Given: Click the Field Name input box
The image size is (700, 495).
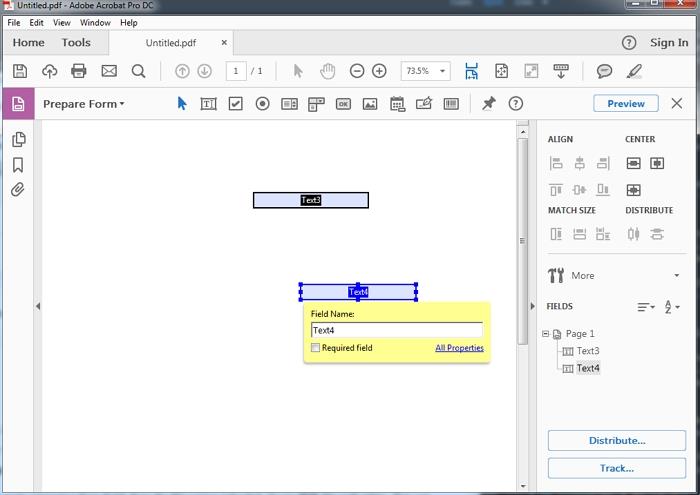Looking at the screenshot, I should (x=397, y=330).
